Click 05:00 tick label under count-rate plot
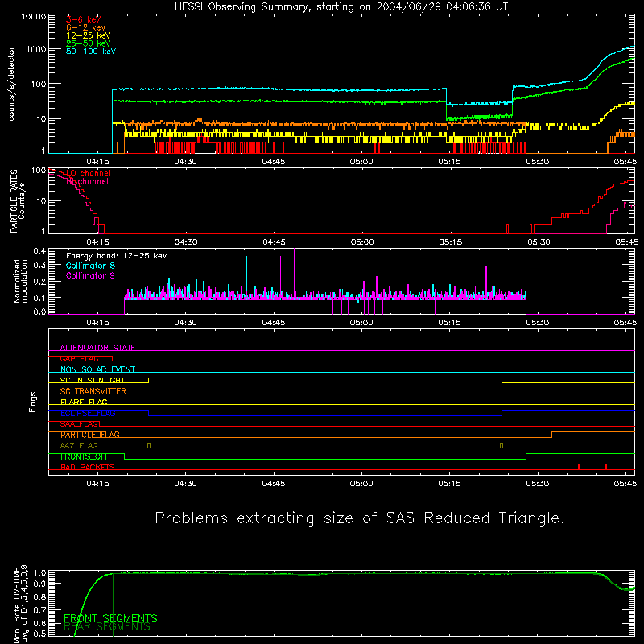 pos(361,162)
